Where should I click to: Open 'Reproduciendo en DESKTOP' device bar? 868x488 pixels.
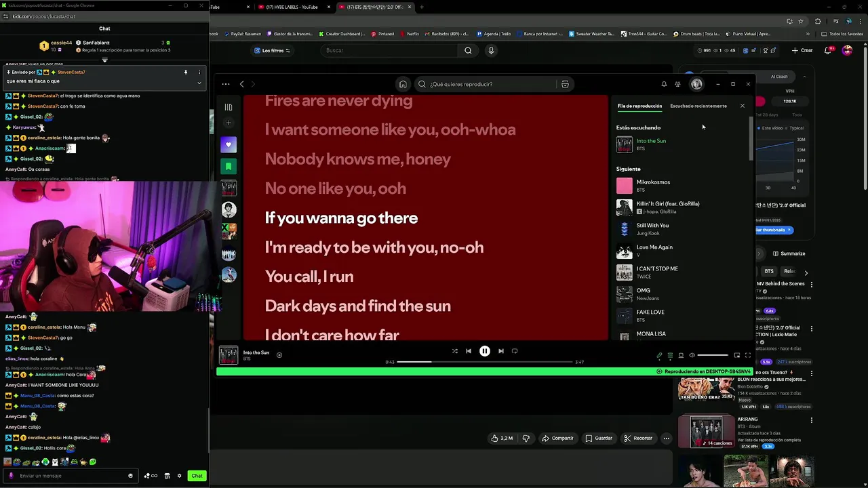tap(704, 371)
